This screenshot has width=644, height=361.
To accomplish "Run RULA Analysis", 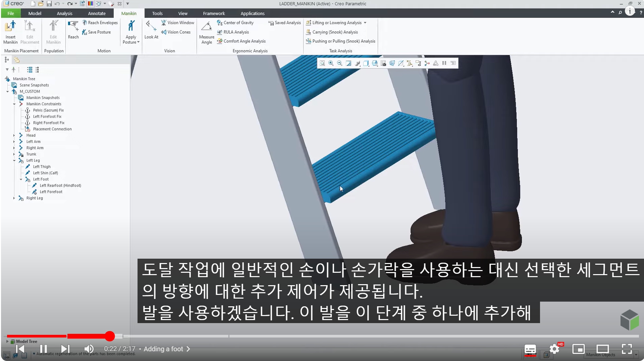I will click(233, 32).
